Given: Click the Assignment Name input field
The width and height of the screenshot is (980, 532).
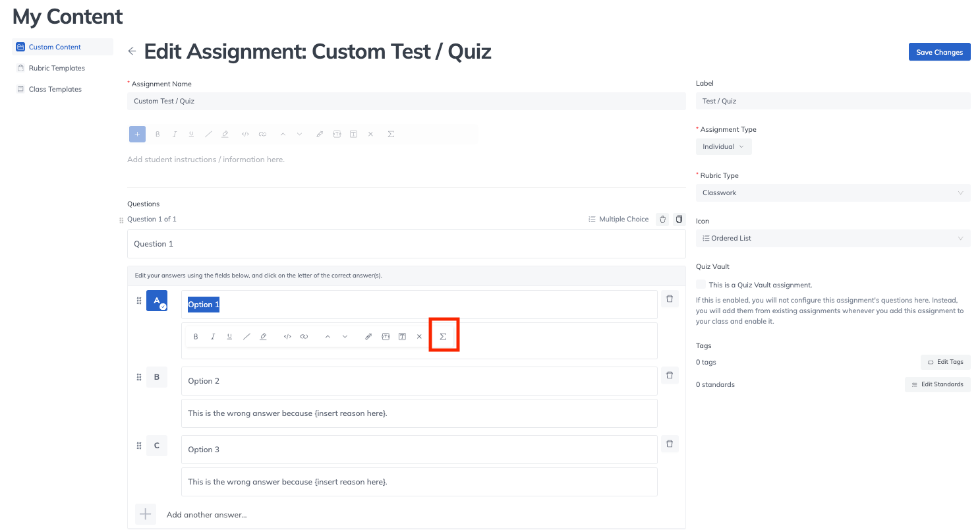Looking at the screenshot, I should click(x=406, y=101).
